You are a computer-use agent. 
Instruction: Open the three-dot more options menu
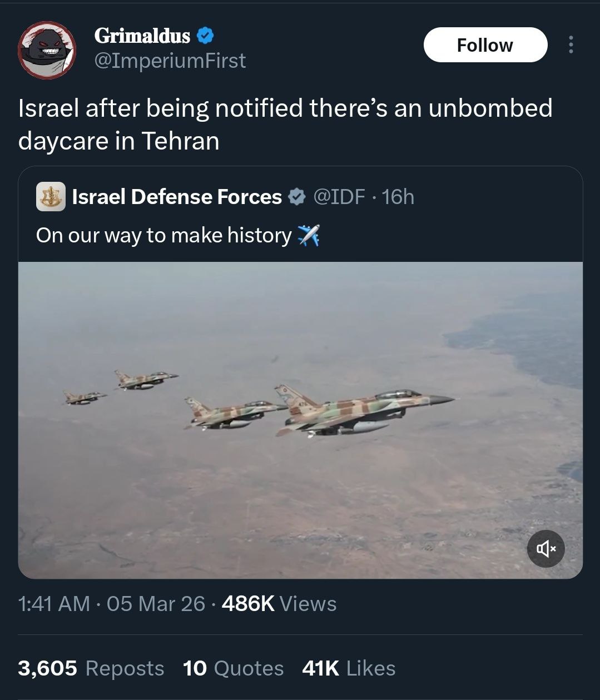[570, 45]
